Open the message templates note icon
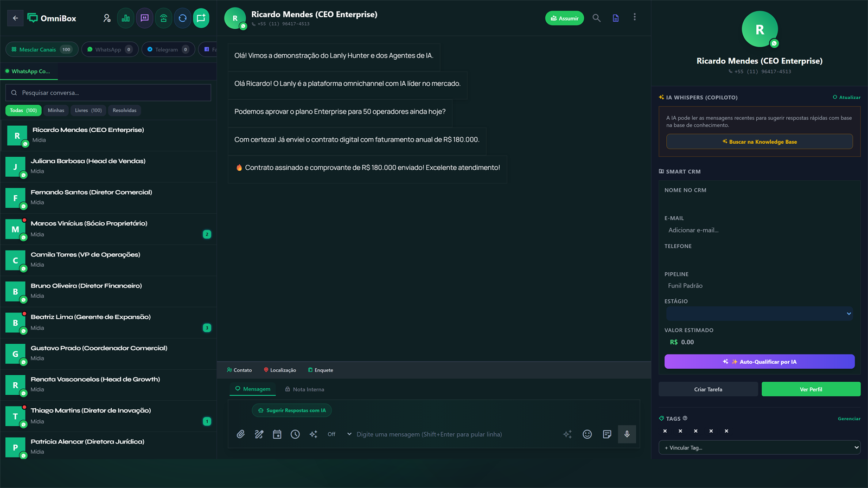This screenshot has height=488, width=868. pyautogui.click(x=607, y=434)
